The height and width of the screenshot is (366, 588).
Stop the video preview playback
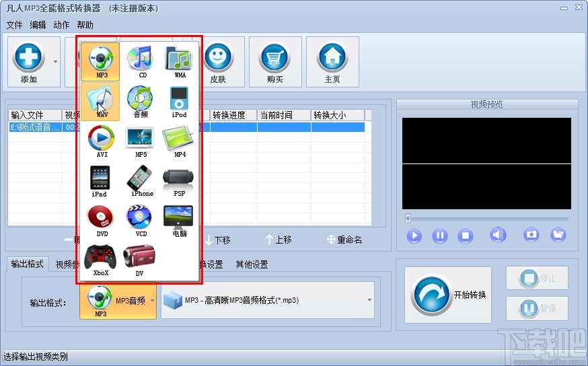pos(466,236)
